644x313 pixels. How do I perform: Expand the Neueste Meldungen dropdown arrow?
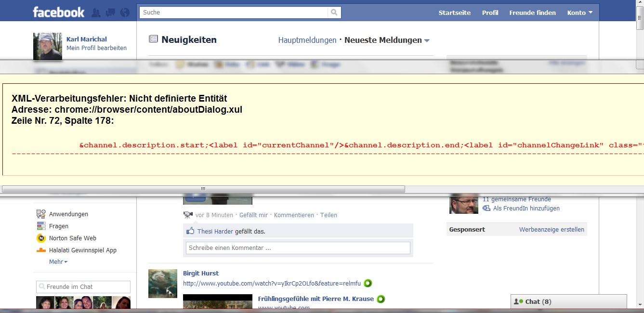point(427,40)
